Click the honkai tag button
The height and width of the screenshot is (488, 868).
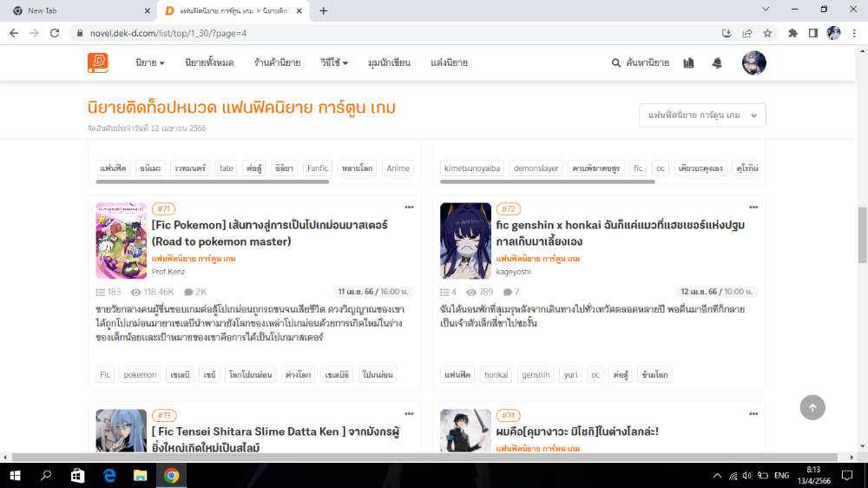pyautogui.click(x=496, y=375)
